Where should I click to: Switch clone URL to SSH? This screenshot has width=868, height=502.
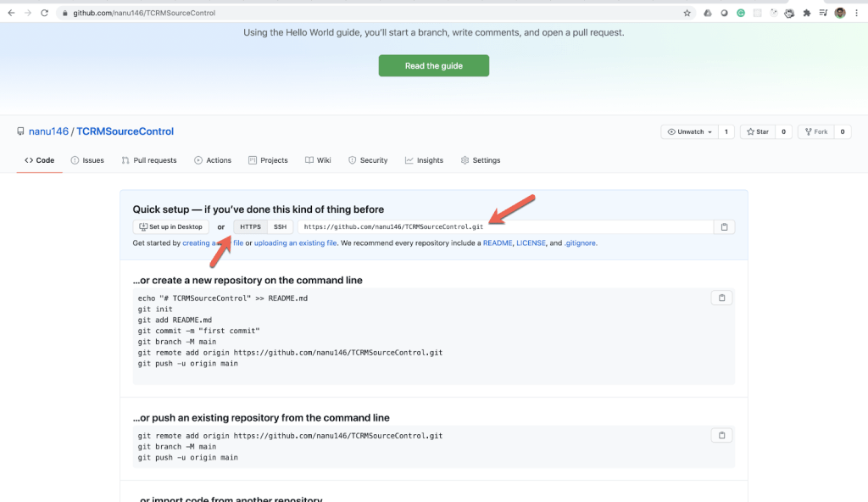[x=280, y=227]
